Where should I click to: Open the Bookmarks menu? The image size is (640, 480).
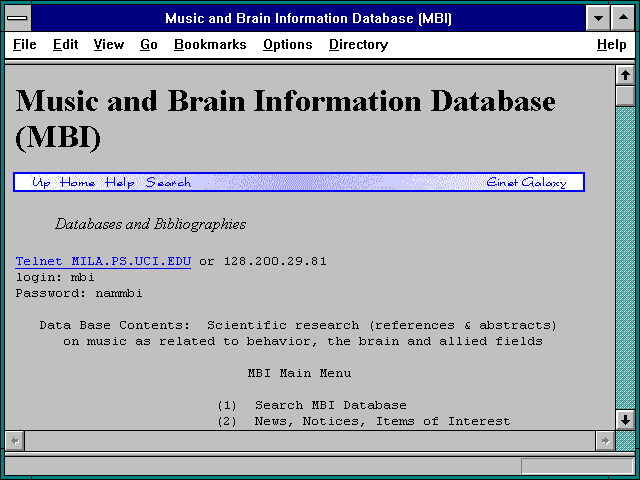210,44
